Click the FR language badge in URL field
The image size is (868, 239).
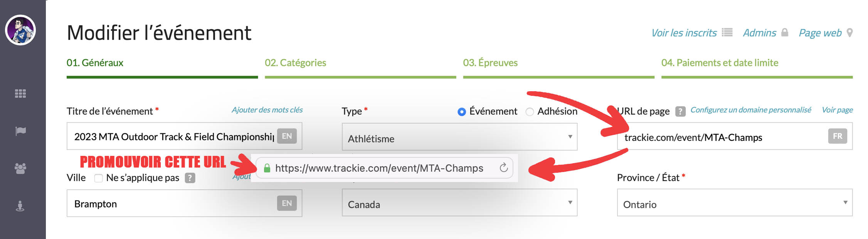click(837, 136)
